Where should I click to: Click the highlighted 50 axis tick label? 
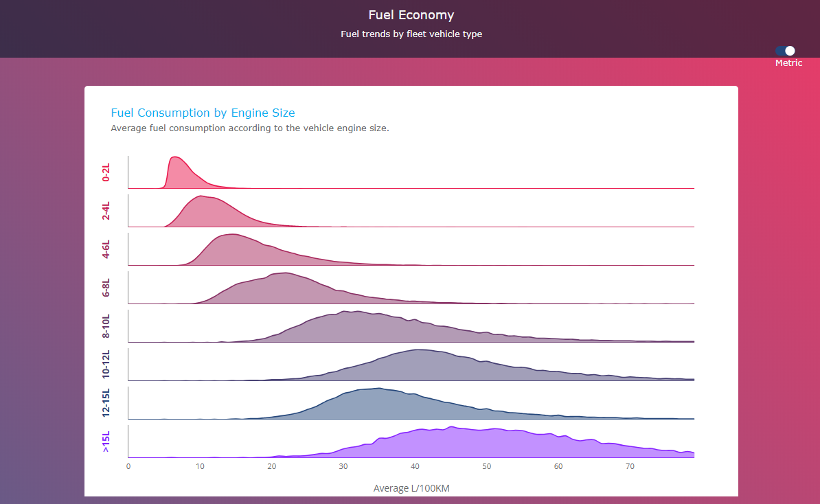coord(486,466)
